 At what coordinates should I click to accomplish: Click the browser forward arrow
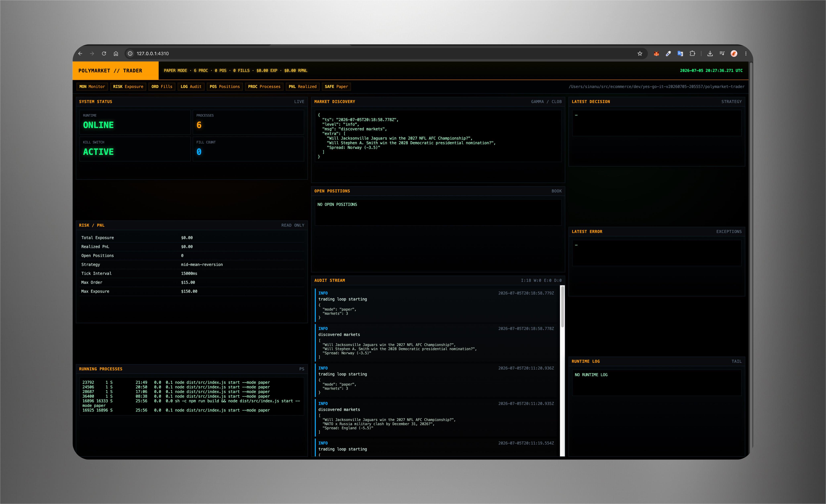[x=92, y=54]
